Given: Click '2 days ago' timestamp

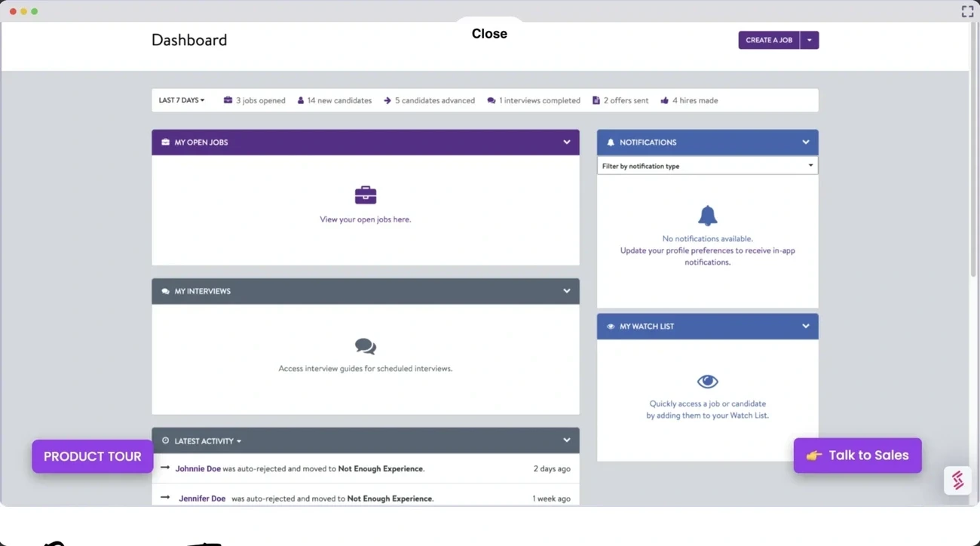Looking at the screenshot, I should point(552,468).
